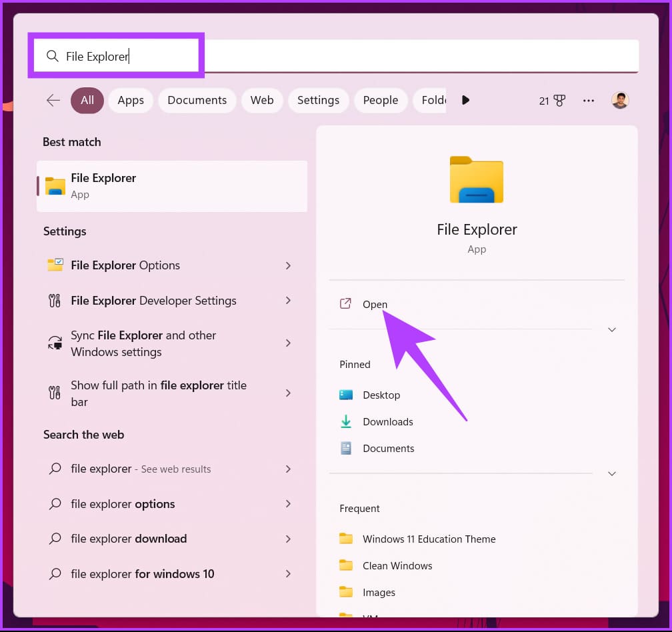Image resolution: width=672 pixels, height=632 pixels.
Task: Open Show full path in title bar setting
Action: pos(171,393)
